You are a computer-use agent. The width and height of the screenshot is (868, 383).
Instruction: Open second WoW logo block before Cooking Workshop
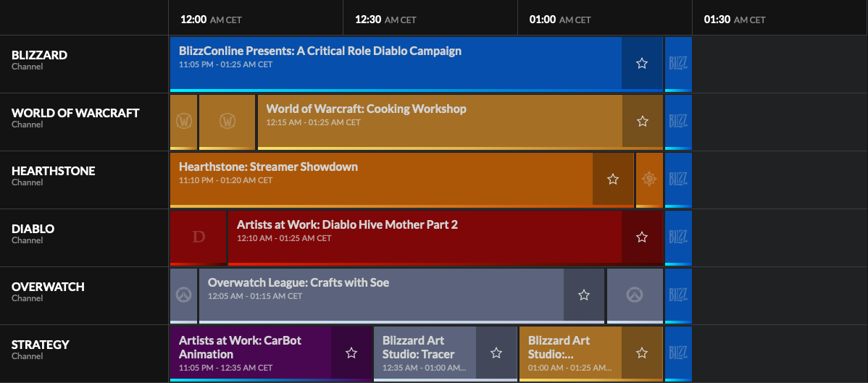tap(227, 121)
